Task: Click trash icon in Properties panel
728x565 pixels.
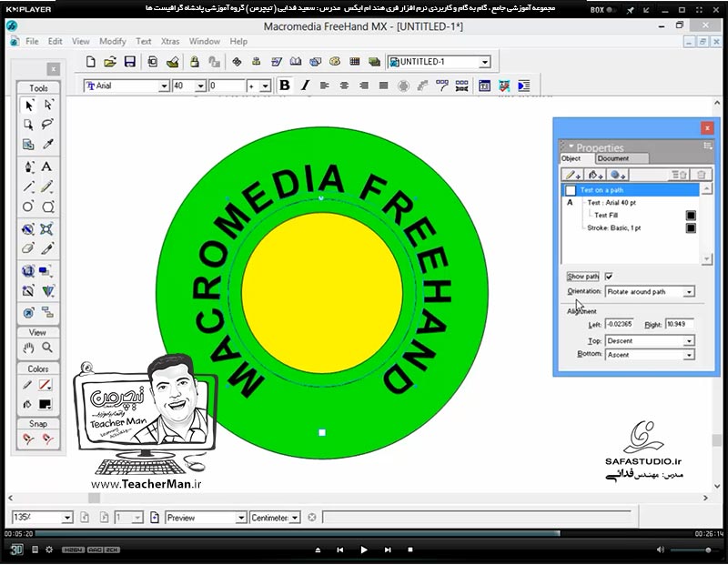Action: click(x=701, y=175)
